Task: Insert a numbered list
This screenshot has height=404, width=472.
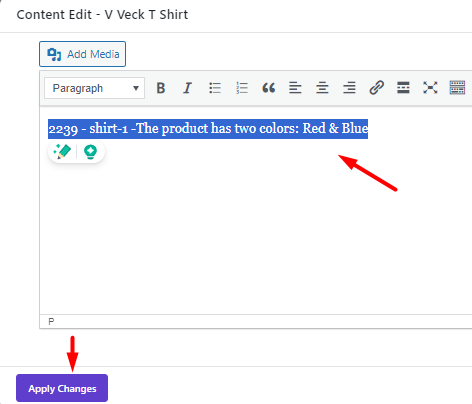Action: 242,88
